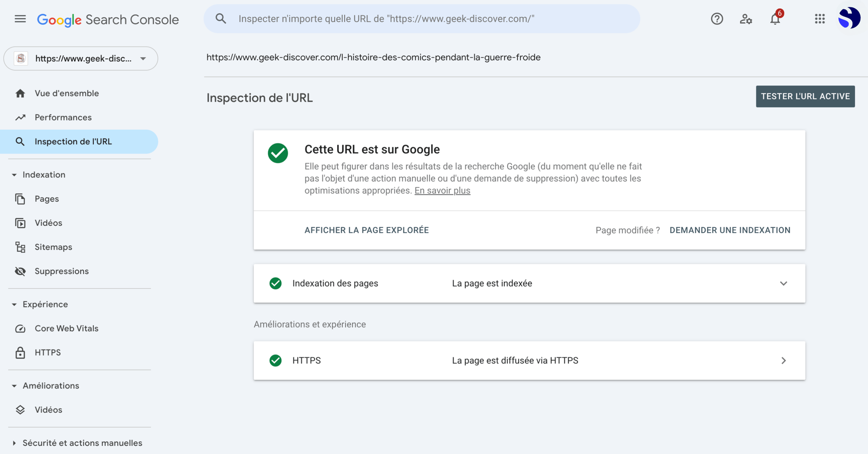Open the En savoir plus link
The image size is (868, 454).
coord(442,190)
